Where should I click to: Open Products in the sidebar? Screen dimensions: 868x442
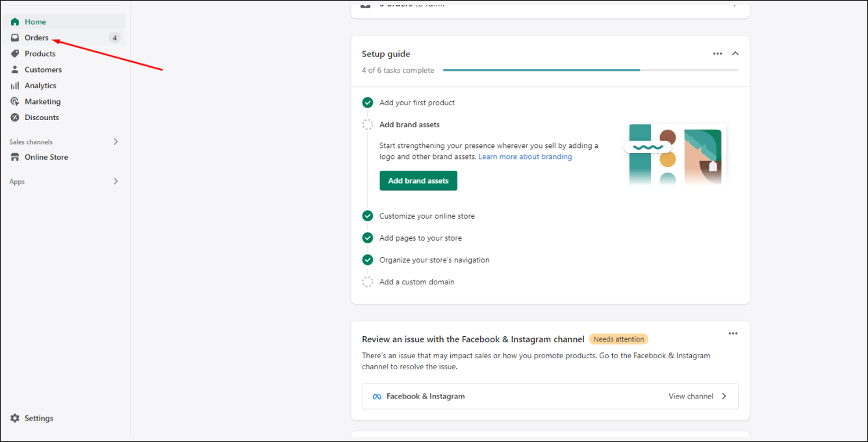point(64,54)
